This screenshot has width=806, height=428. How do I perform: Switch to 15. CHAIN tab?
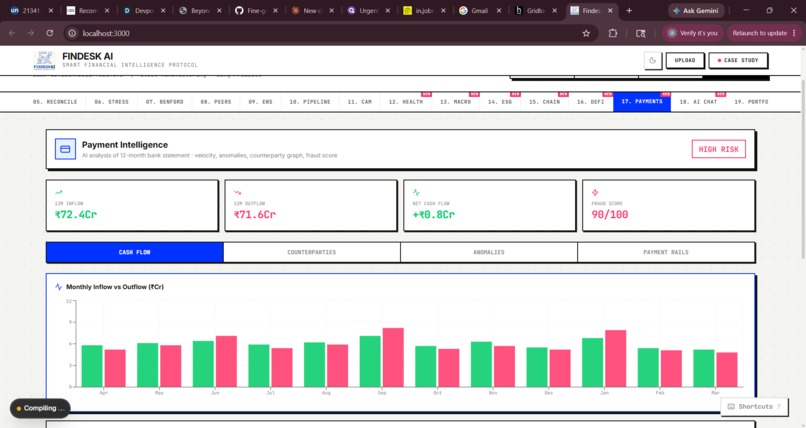click(544, 102)
